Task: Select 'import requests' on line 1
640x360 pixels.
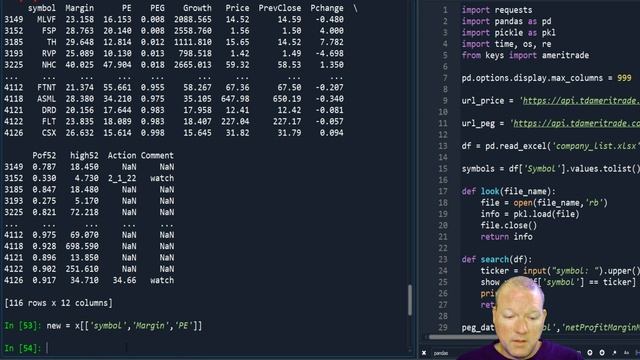Action: (x=497, y=10)
